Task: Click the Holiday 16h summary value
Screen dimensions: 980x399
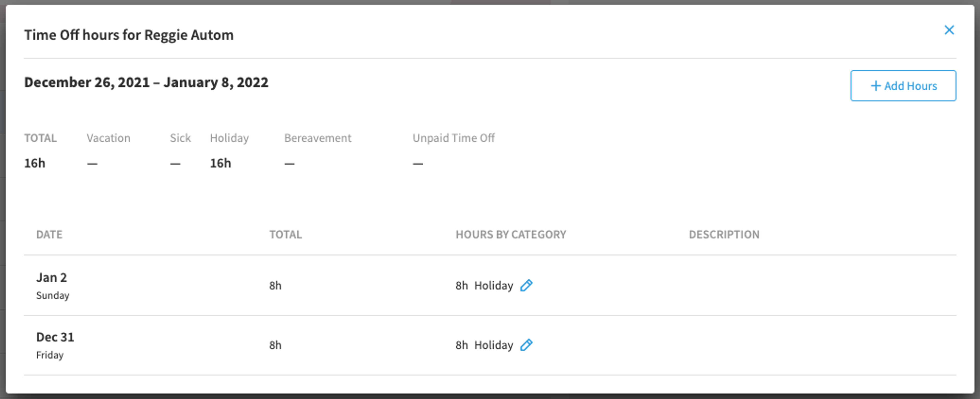Action: pos(221,163)
